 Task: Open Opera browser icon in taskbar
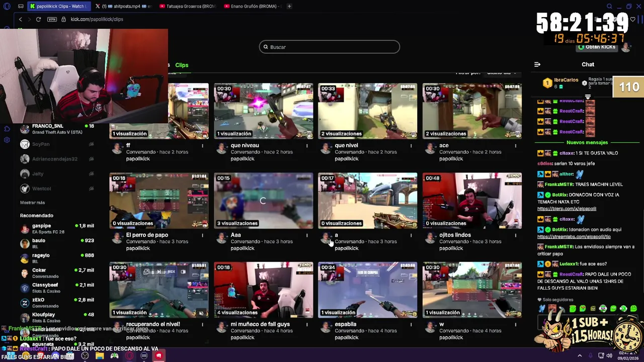click(x=129, y=356)
